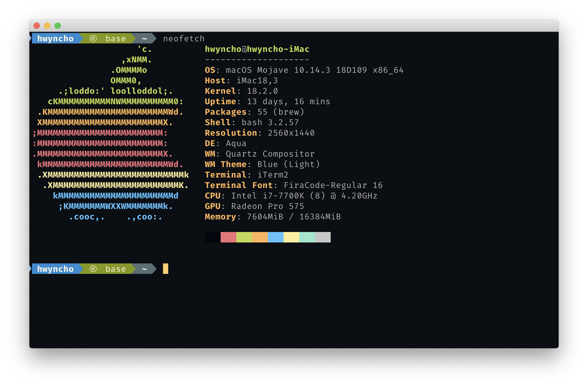Click the tilde directory segment in top prompt

pos(144,38)
